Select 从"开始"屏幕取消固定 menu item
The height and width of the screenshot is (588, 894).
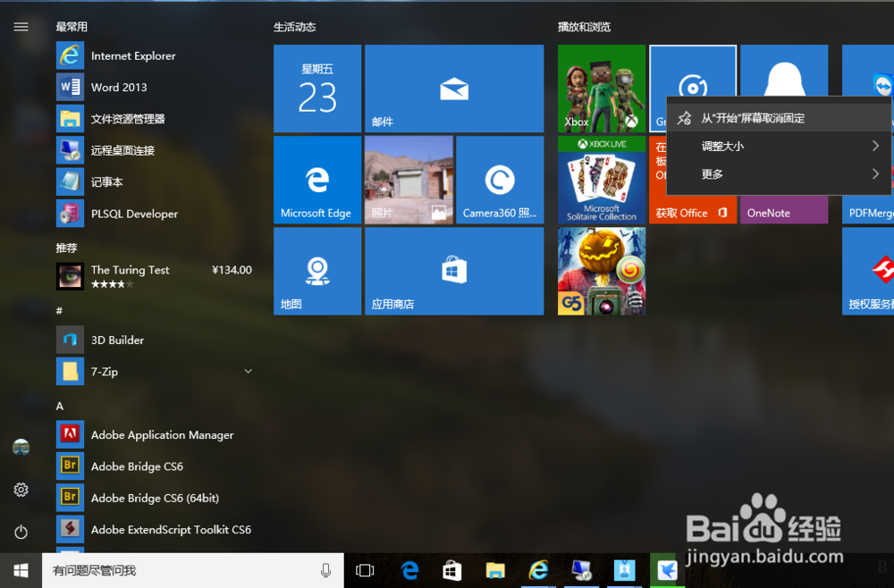(x=779, y=118)
